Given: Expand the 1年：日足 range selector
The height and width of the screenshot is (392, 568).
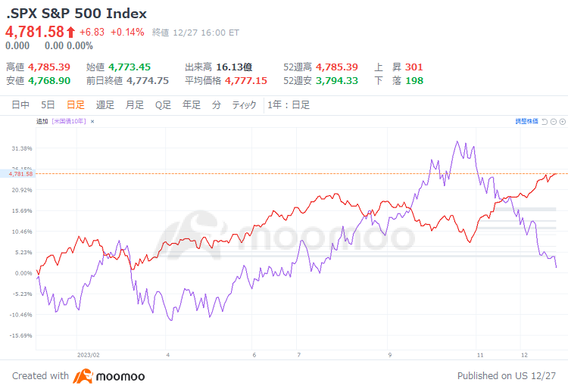Looking at the screenshot, I should pos(289,105).
